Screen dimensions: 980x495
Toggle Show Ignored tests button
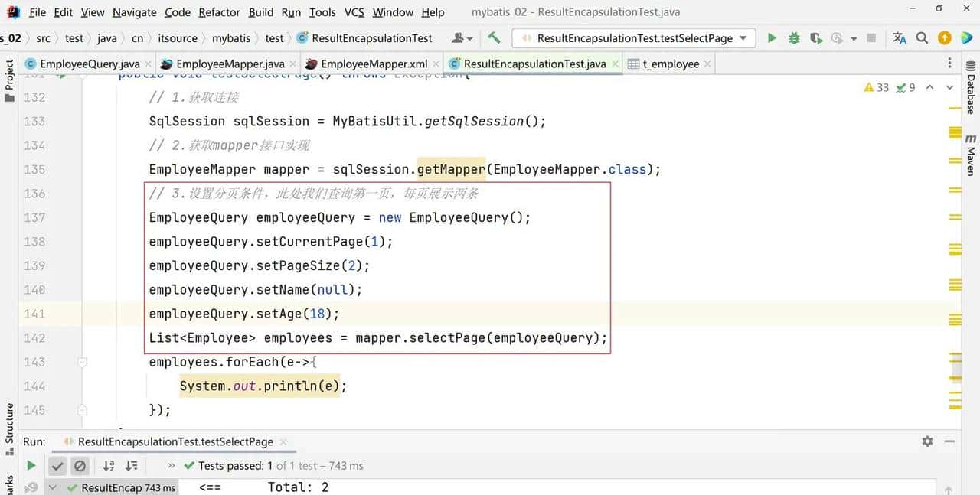80,465
